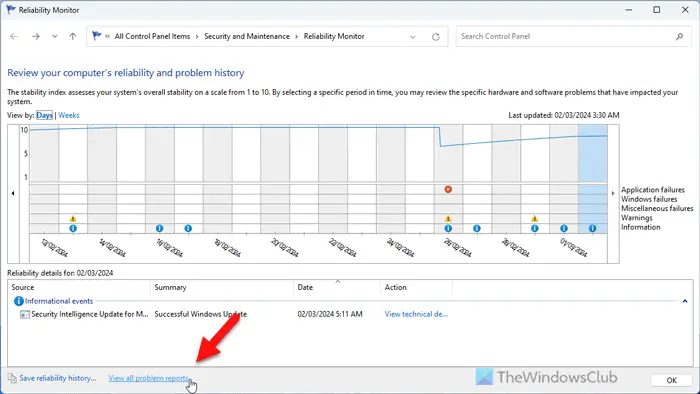700x394 pixels.
Task: Click the OK button
Action: [671, 380]
